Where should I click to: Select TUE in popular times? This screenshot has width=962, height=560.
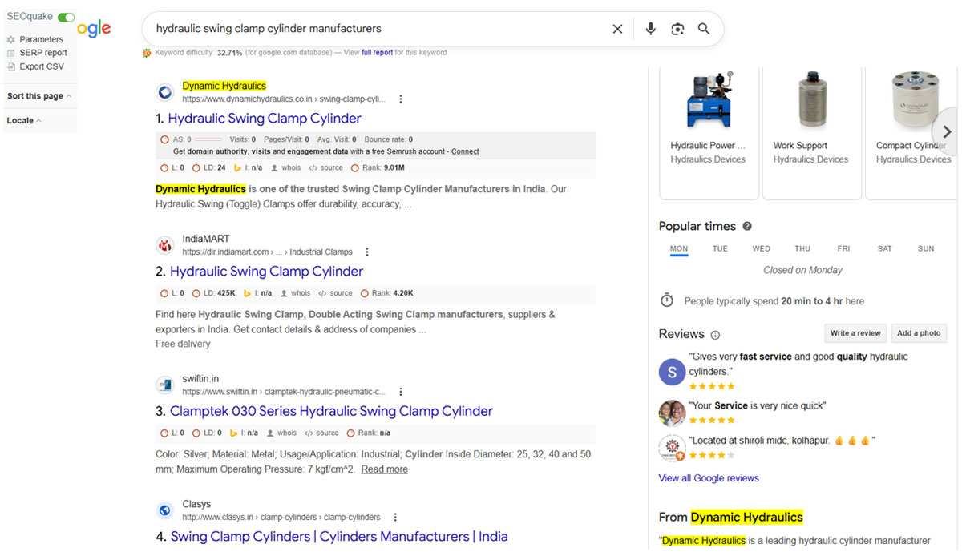click(720, 249)
